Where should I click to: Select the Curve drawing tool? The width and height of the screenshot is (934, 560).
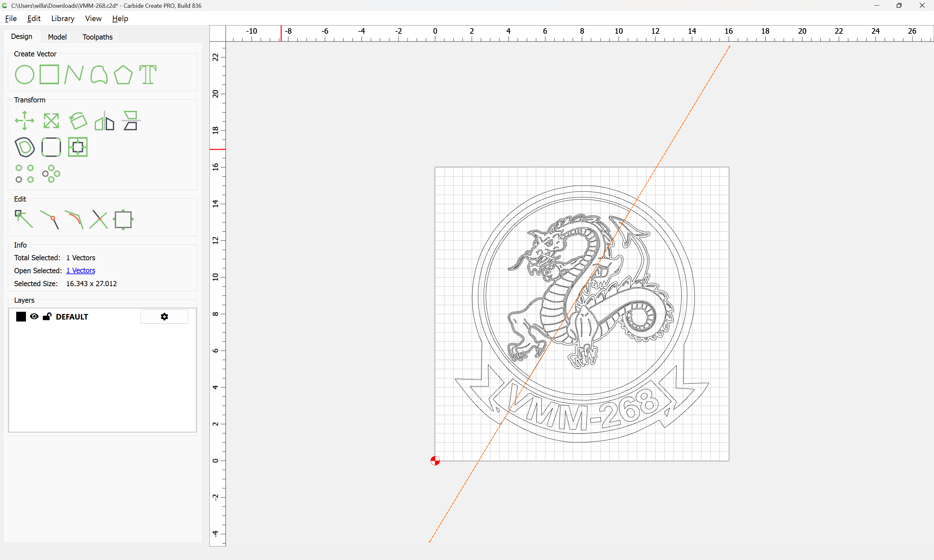coord(99,74)
